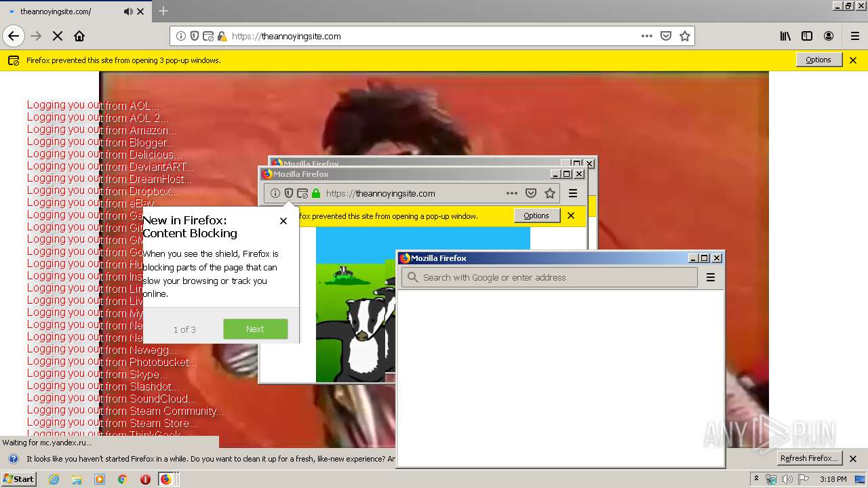Open the Windows Start menu

coord(19,479)
